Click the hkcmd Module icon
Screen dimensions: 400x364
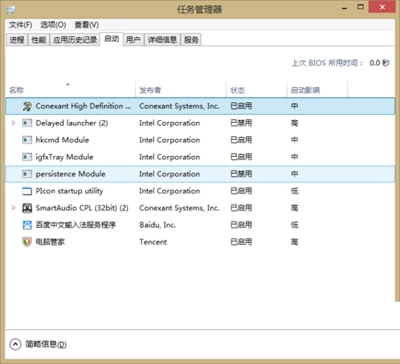coord(27,140)
